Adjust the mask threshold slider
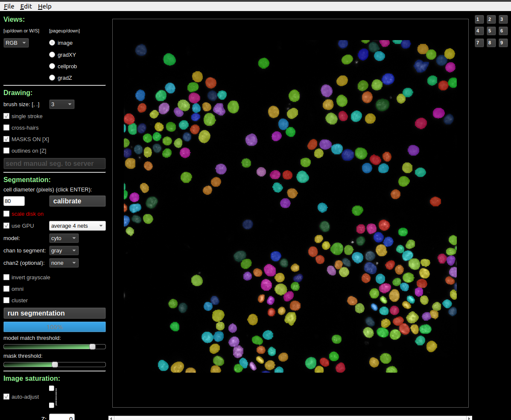511x420 pixels. click(x=55, y=365)
